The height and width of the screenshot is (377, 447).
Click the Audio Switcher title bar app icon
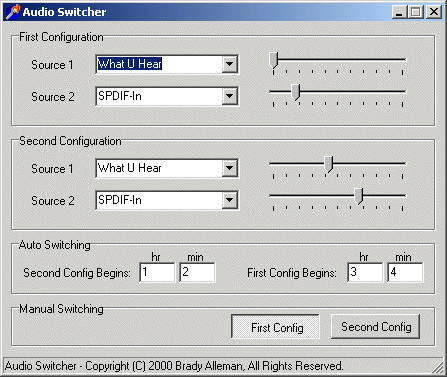[13, 12]
